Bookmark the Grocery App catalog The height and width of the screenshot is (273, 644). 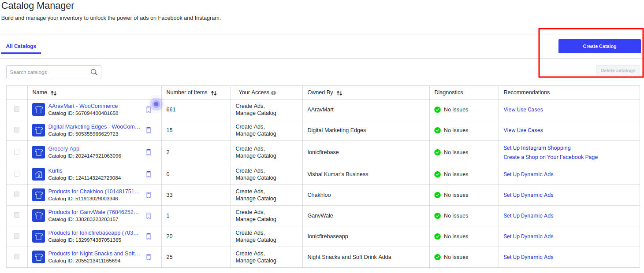click(x=149, y=152)
